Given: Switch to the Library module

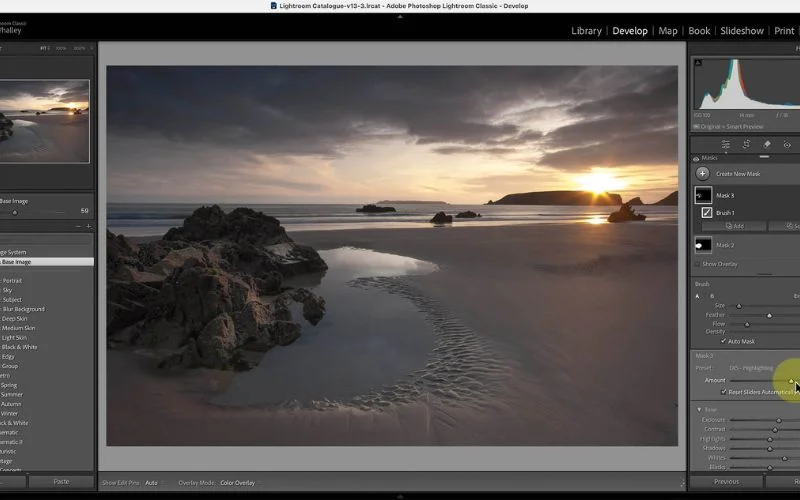Looking at the screenshot, I should click(x=586, y=31).
